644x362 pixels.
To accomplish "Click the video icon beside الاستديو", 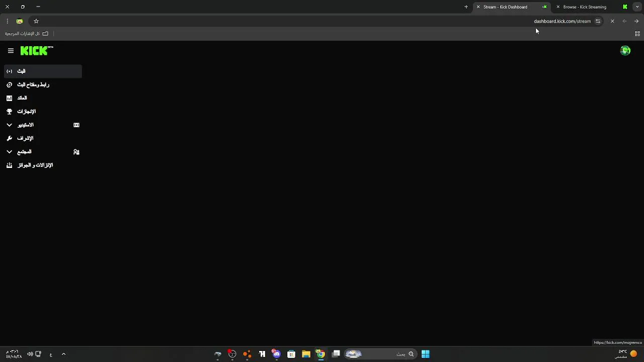I will 76,125.
